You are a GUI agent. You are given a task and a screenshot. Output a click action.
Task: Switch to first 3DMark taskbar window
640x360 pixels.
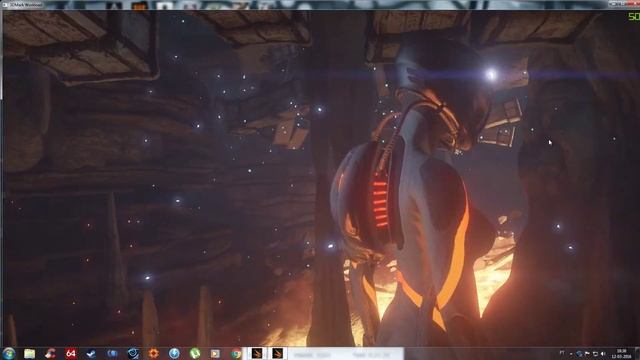[x=256, y=353]
